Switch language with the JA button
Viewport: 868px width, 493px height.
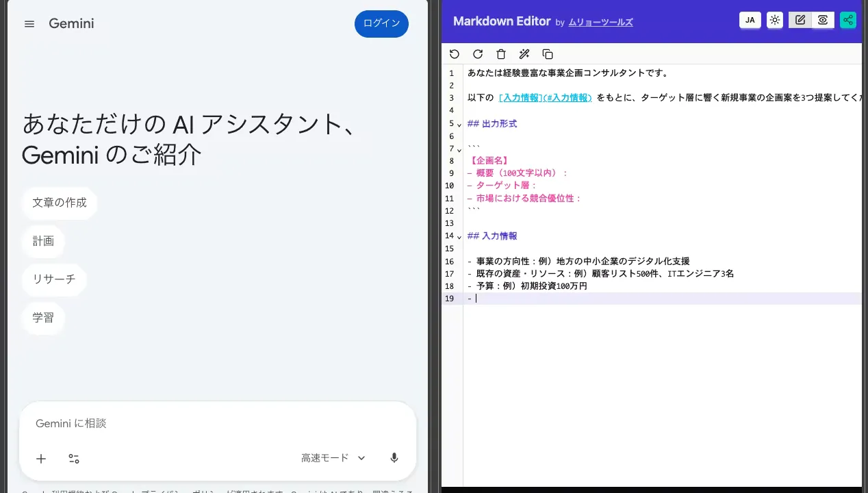point(750,20)
